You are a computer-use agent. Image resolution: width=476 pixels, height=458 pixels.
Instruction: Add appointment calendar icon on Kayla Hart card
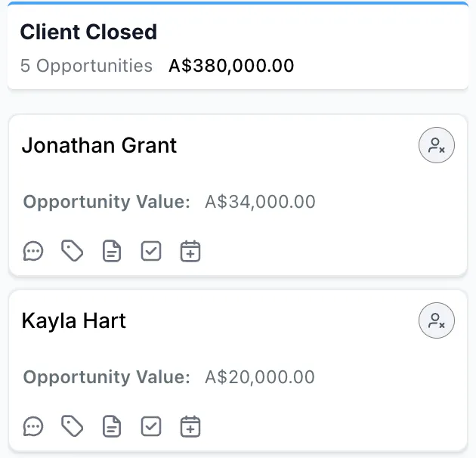point(190,426)
